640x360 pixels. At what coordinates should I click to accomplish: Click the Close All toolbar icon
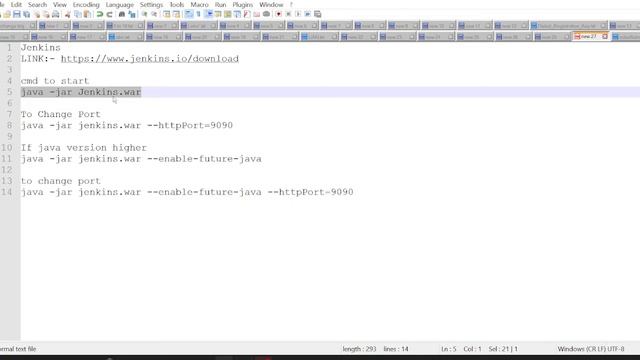[x=46, y=14]
